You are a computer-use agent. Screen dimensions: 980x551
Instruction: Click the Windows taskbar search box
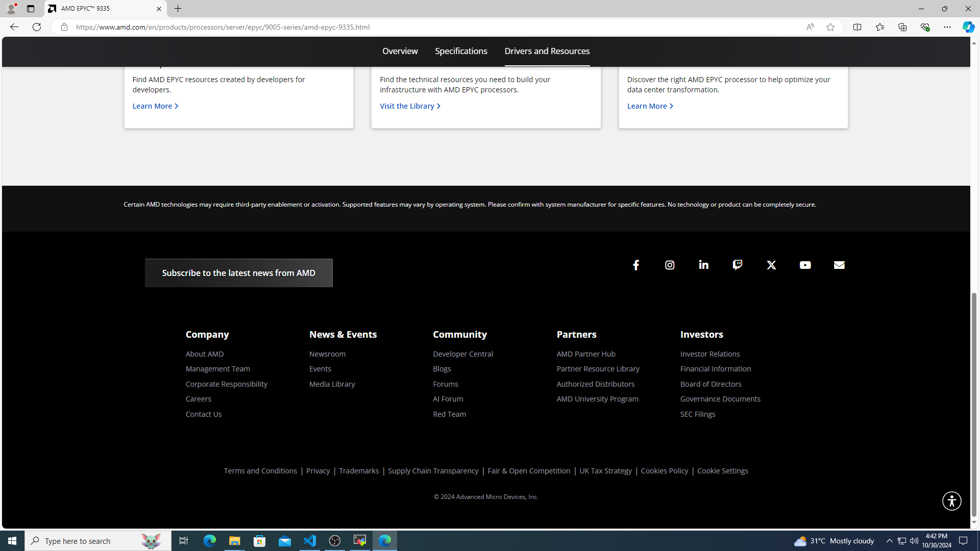coord(98,541)
